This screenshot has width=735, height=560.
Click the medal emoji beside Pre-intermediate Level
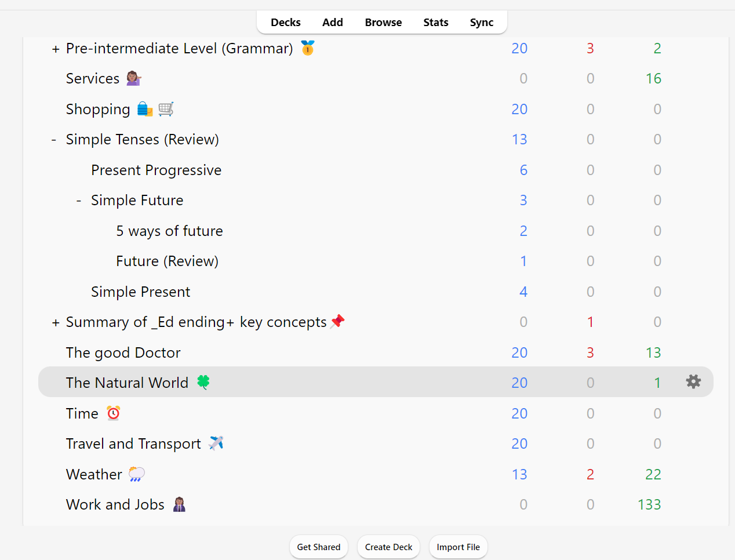(x=308, y=48)
